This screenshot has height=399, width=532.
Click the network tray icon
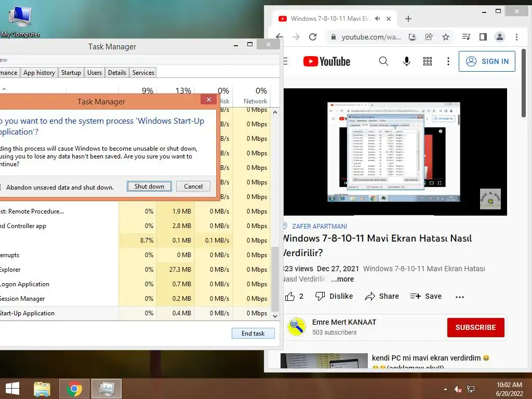471,389
